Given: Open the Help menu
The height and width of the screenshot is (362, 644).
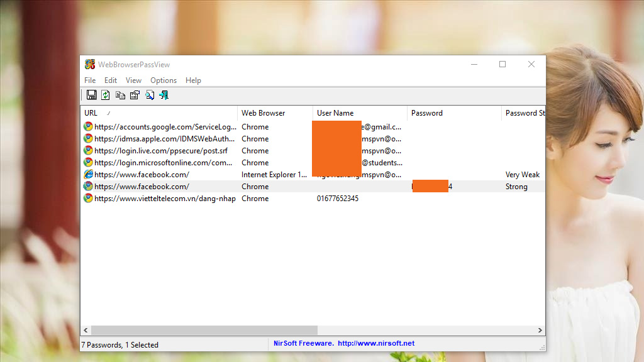Looking at the screenshot, I should 193,80.
